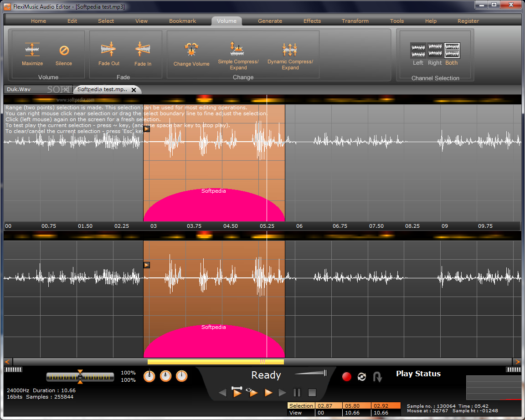Close the Softpedia test.mp3 tab

pos(134,90)
